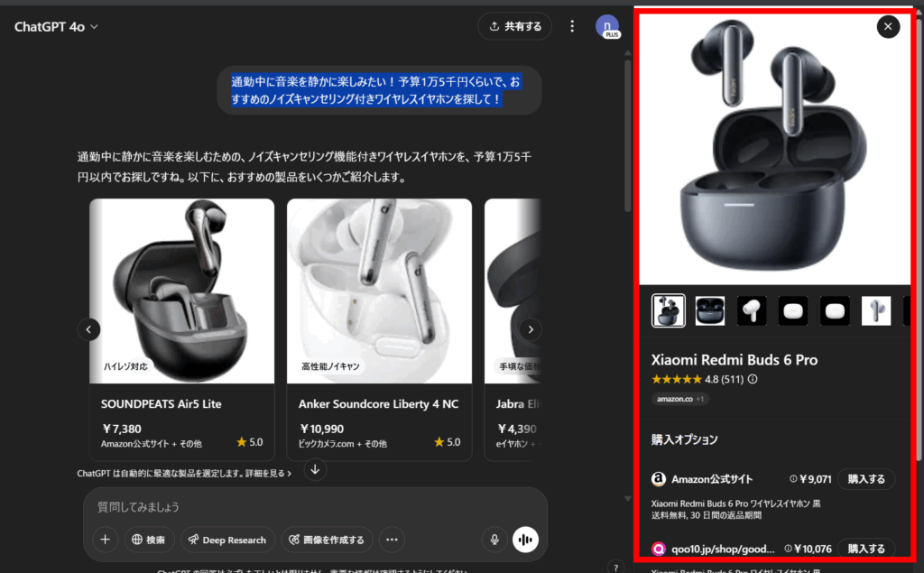Click the scroll-up arrow of the chat scrollbar
Screen dimensions: 924x573
point(628,53)
